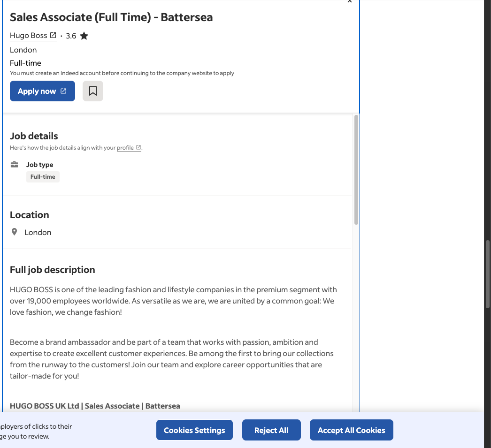Click the job title heading
The image size is (491, 448).
(x=111, y=17)
